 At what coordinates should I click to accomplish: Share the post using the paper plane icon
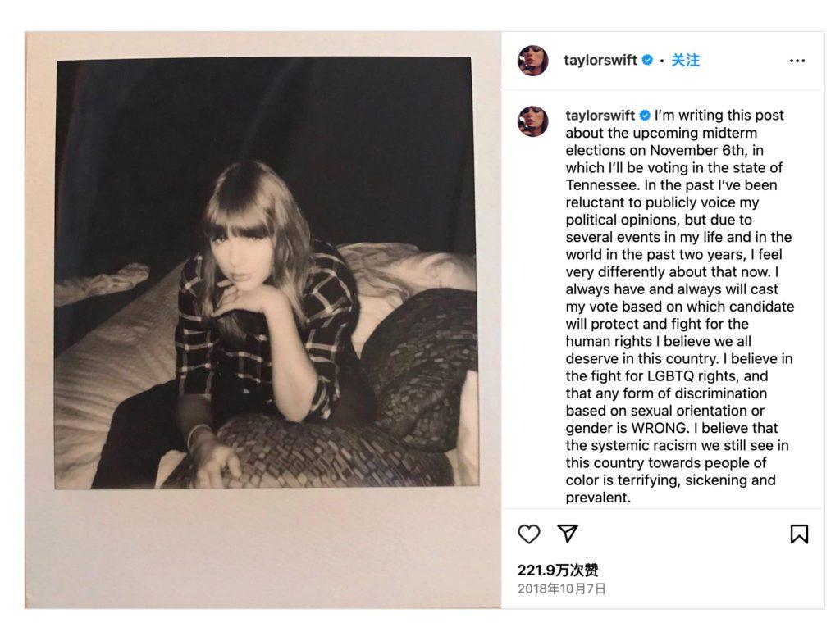[x=568, y=533]
